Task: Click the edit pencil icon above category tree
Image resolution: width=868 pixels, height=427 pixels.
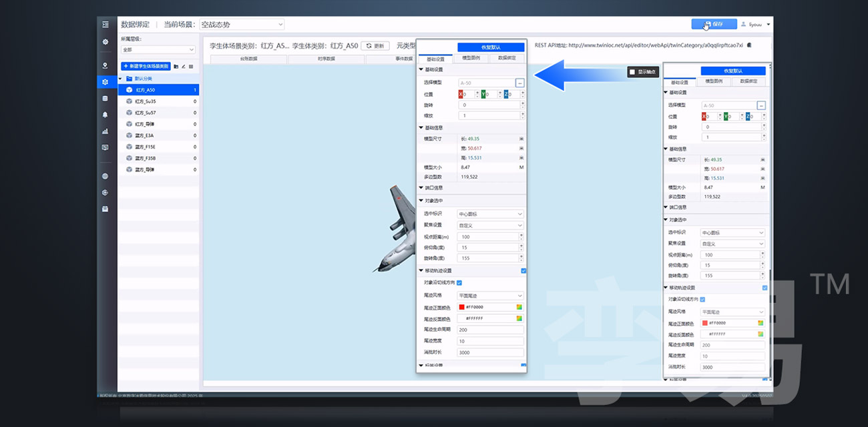Action: click(x=183, y=67)
